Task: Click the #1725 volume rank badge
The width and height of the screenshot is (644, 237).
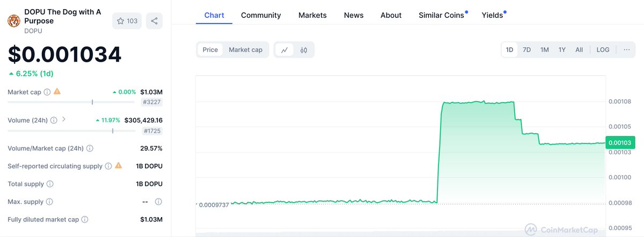Action: coord(152,131)
